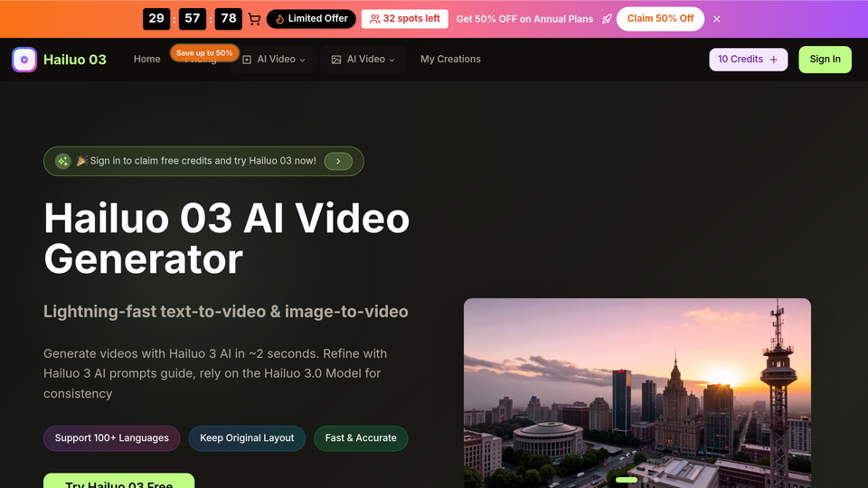Dismiss the promo banner with X
868x488 pixels.
[x=717, y=19]
